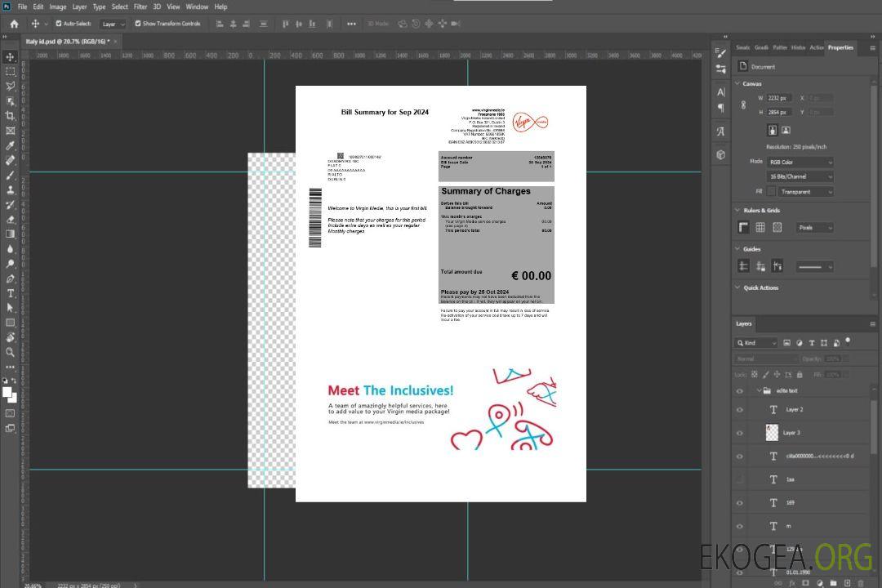Select the Frame tool
This screenshot has height=588, width=882.
point(10,131)
